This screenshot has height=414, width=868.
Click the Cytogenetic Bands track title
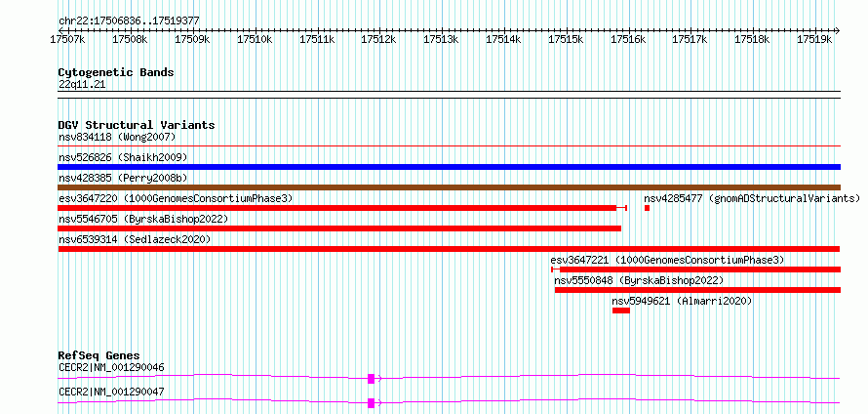[x=116, y=72]
